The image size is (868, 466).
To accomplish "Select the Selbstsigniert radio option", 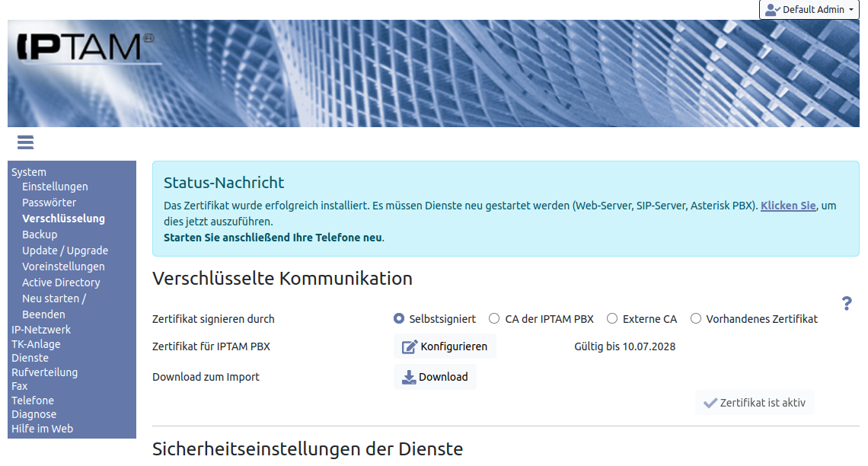I will pos(399,319).
